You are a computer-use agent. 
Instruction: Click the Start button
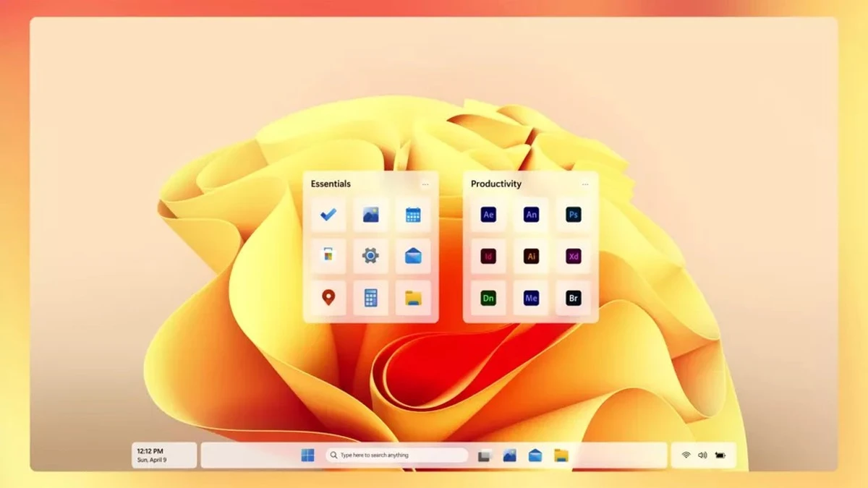coord(309,455)
